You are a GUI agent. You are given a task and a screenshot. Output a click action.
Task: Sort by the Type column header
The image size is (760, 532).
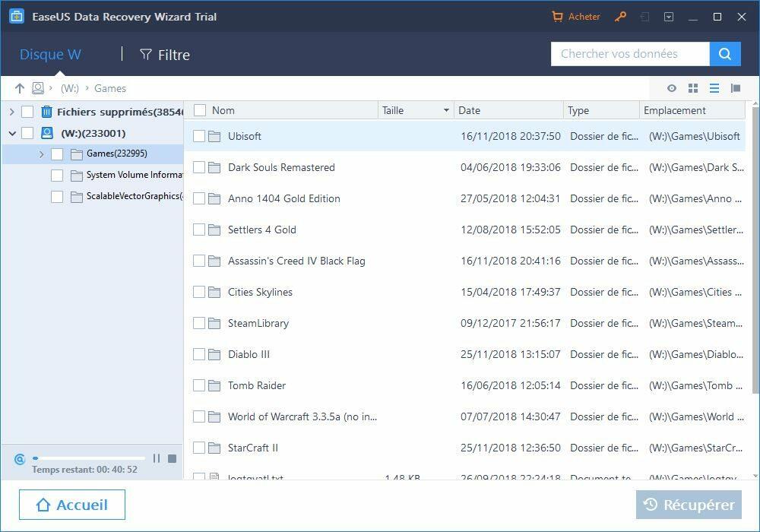click(601, 110)
